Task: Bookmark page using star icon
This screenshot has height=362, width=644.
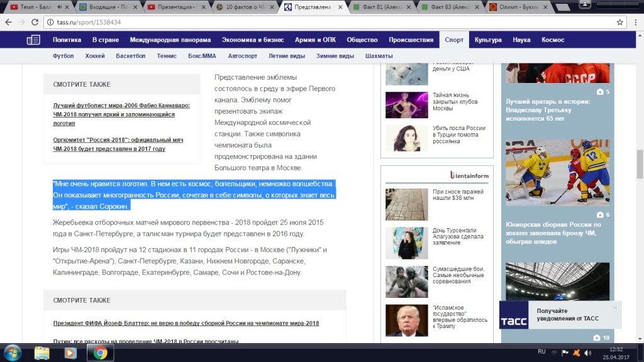Action: pyautogui.click(x=619, y=22)
